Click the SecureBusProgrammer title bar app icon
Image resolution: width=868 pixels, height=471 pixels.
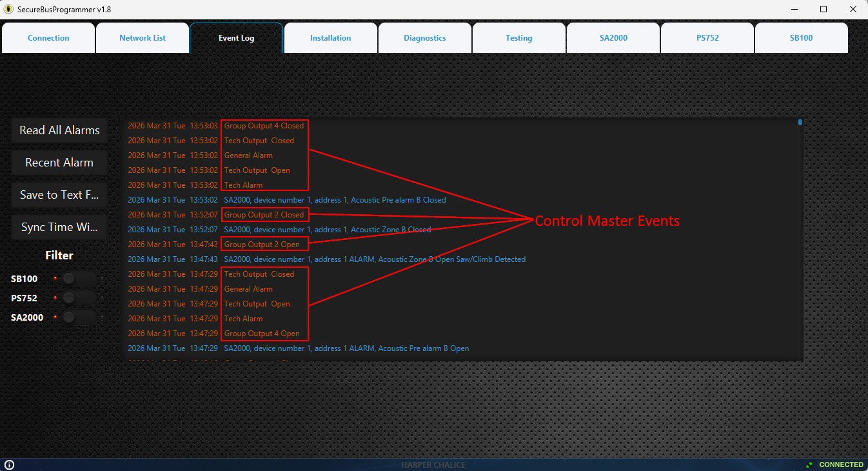click(x=9, y=9)
